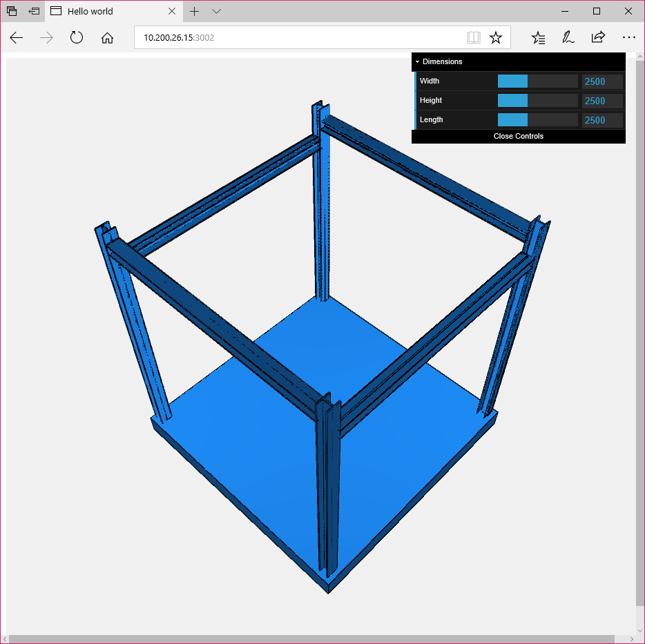
Task: Refresh the current page
Action: [x=76, y=37]
